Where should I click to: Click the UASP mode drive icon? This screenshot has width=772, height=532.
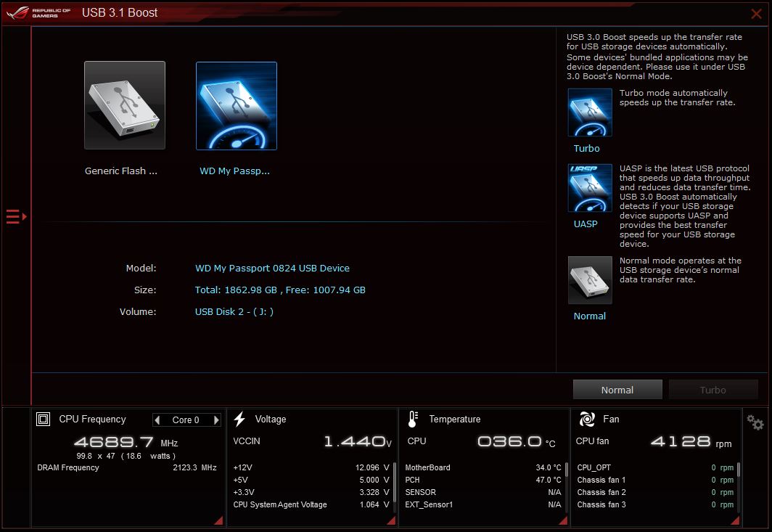[x=590, y=188]
